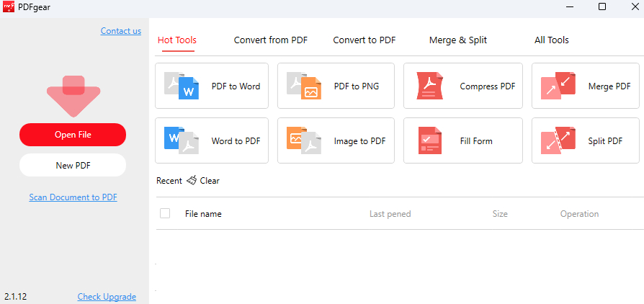The image size is (644, 304).
Task: Click the large pink download arrow icon
Action: (x=73, y=96)
